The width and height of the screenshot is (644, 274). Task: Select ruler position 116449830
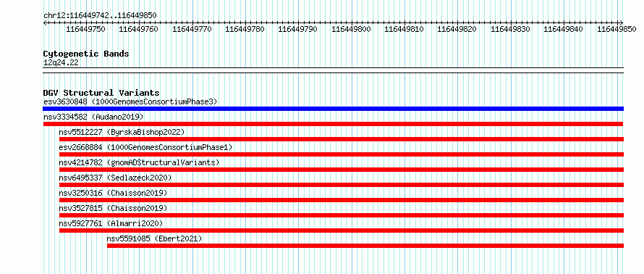coord(510,29)
